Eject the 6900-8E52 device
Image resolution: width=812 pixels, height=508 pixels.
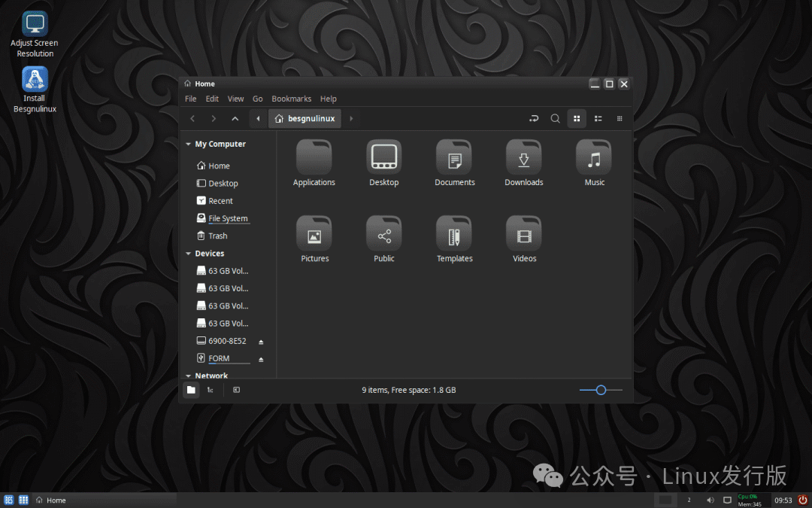coord(261,341)
